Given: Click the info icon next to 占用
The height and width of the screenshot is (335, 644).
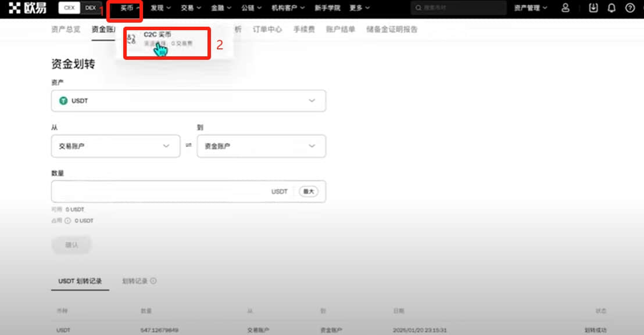Looking at the screenshot, I should click(68, 221).
